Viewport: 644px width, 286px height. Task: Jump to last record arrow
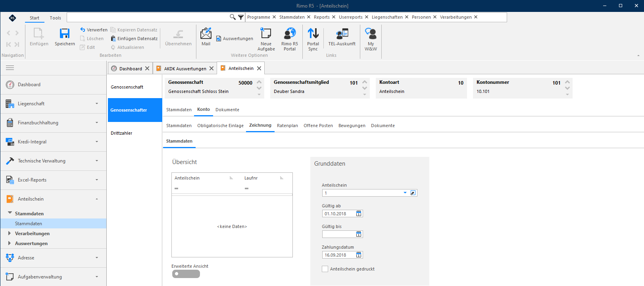(x=17, y=44)
